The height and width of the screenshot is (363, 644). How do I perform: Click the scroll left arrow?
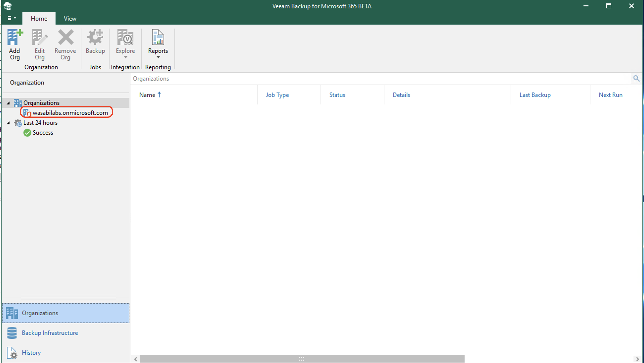tap(135, 359)
